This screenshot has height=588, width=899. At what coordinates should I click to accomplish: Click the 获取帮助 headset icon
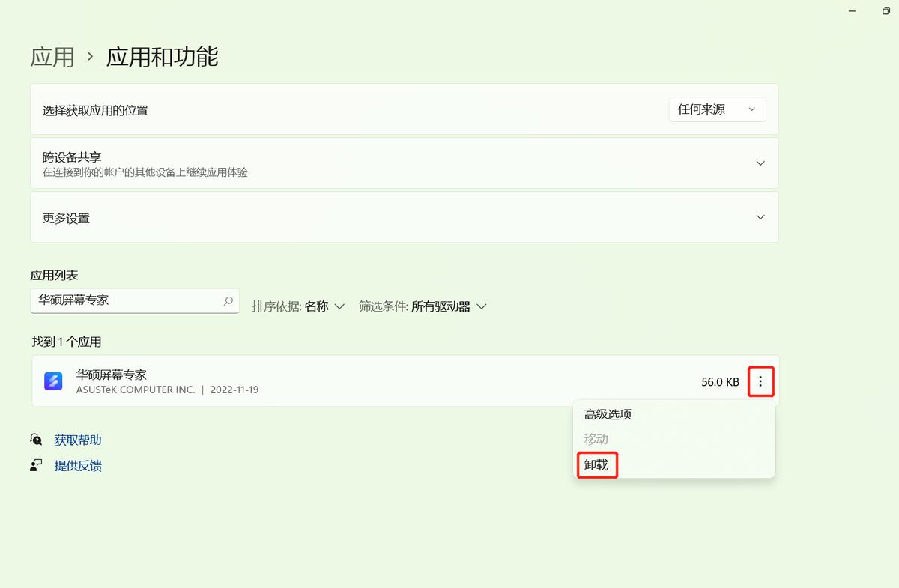tap(36, 440)
